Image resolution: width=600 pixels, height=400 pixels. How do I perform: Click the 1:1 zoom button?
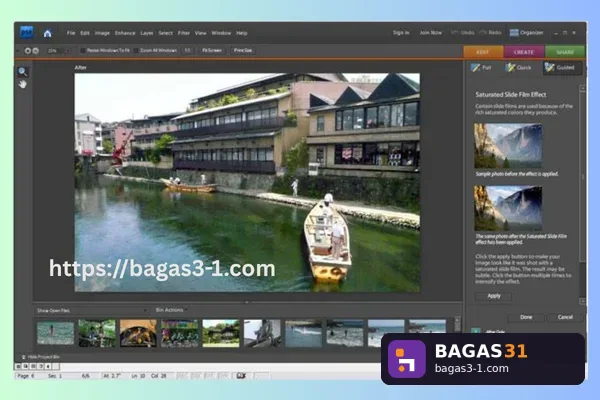(x=187, y=51)
